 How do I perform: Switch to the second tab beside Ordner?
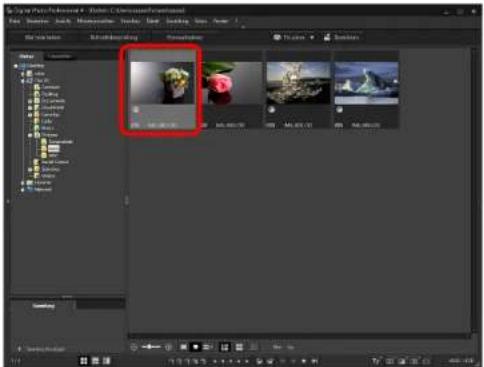tap(59, 56)
